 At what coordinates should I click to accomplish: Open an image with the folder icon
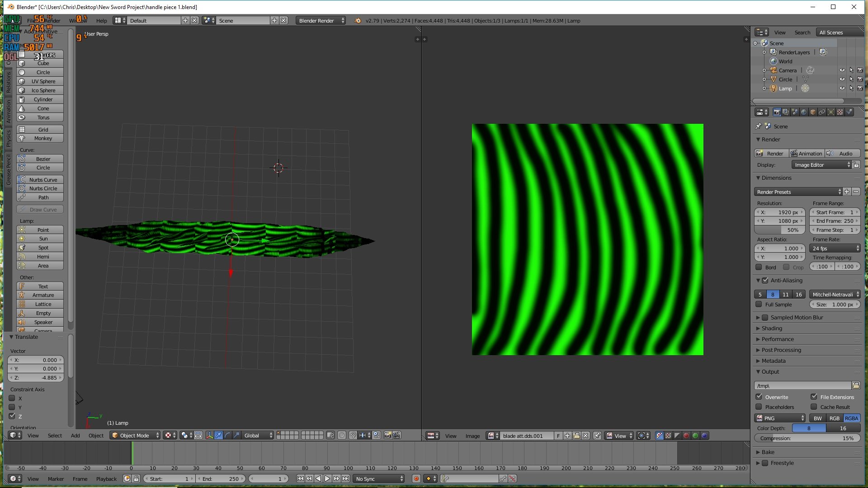[576, 436]
